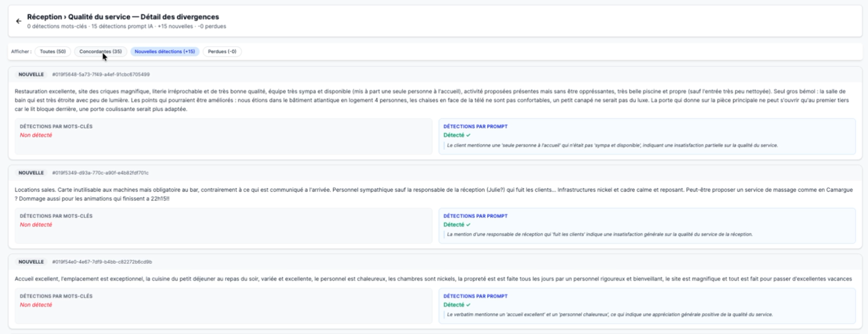Click the explanation mentioning 'personnel chaleureux'
The height and width of the screenshot is (334, 868).
pos(610,315)
